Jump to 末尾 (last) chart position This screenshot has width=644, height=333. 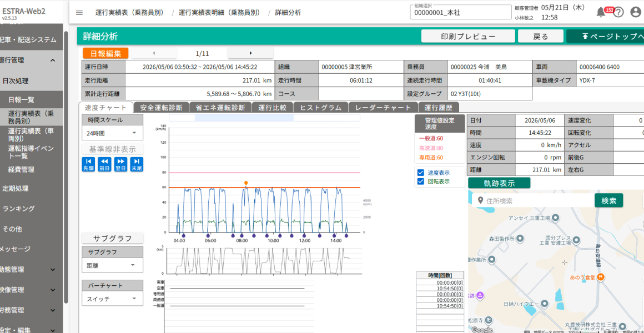click(x=137, y=164)
